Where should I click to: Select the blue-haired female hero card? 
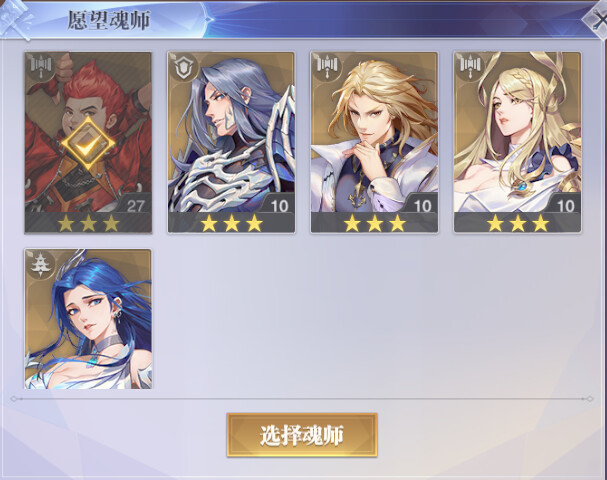tap(88, 319)
